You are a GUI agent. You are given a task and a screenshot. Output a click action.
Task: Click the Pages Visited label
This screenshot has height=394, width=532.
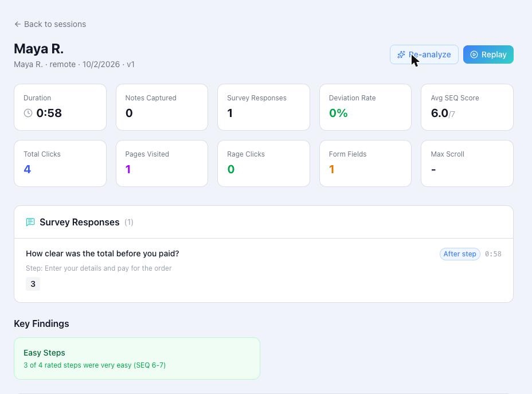pos(147,154)
